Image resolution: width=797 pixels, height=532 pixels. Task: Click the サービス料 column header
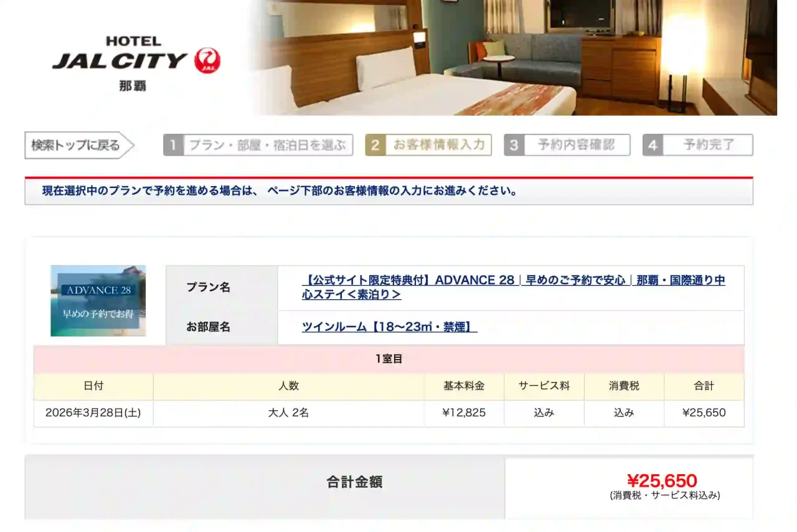pyautogui.click(x=544, y=386)
